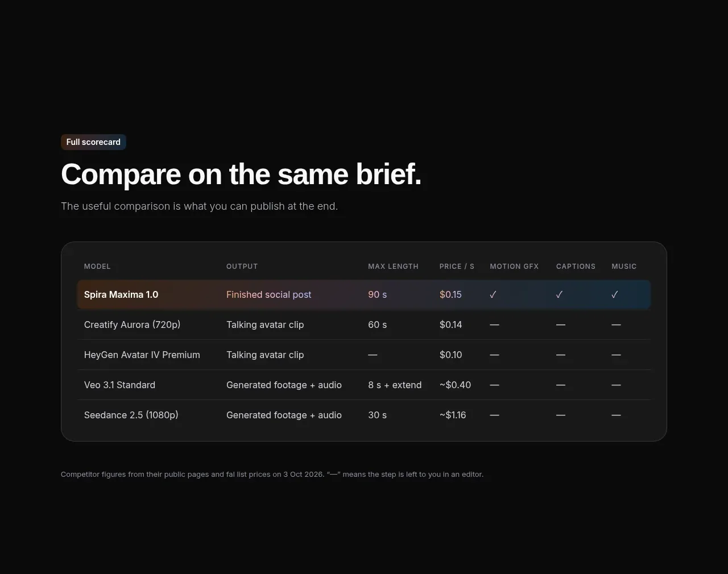728x574 pixels.
Task: Click Seedance's Generated footage + audio cell
Action: pos(284,415)
